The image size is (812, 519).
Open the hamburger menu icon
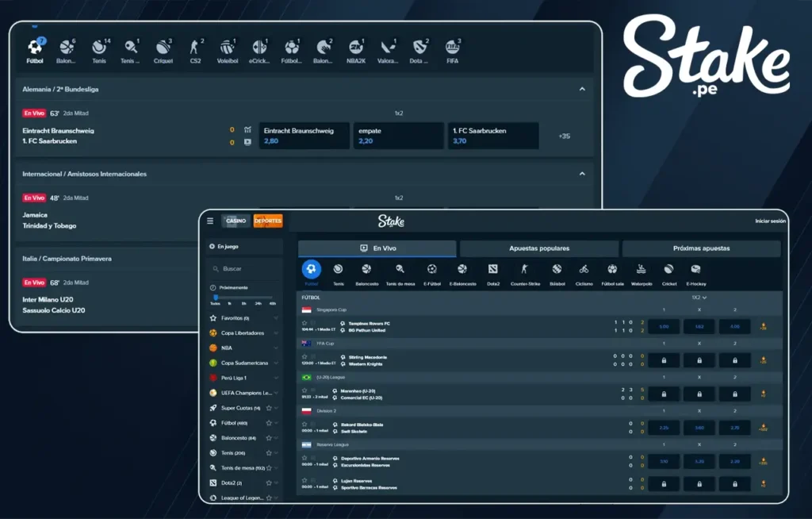(x=210, y=221)
